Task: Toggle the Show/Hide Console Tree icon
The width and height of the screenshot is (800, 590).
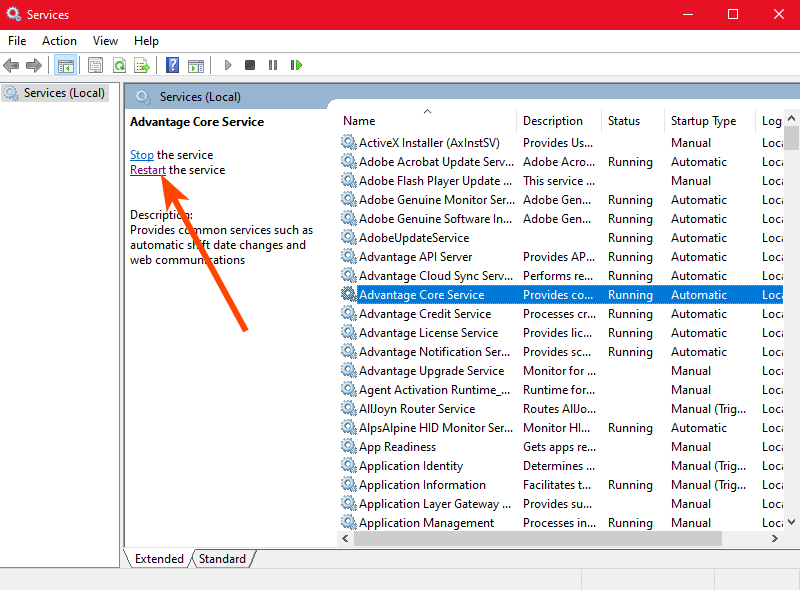Action: (66, 65)
